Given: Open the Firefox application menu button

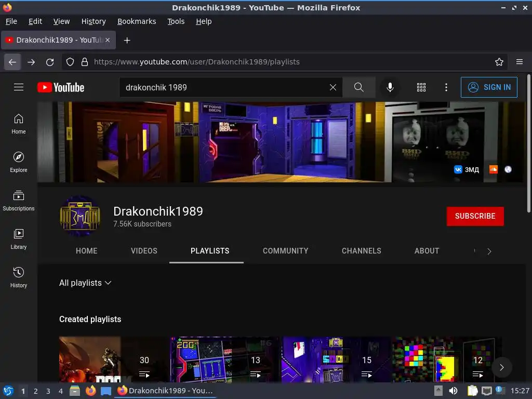Looking at the screenshot, I should [x=520, y=62].
